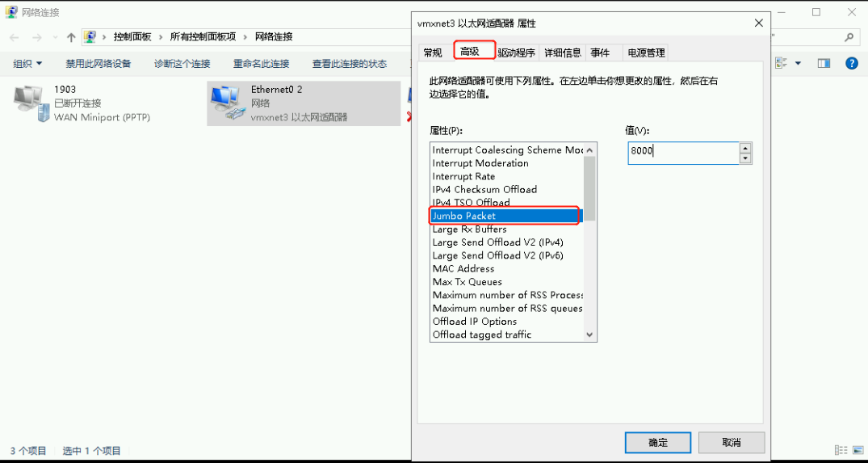Click the value input field showing 8000
This screenshot has width=868, height=463.
click(x=684, y=153)
